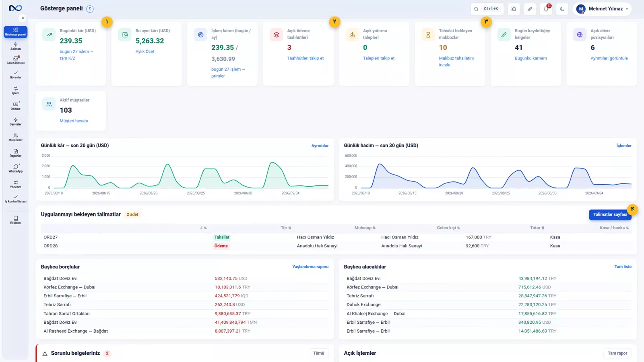Open Ödeme sidebar icon
The image size is (644, 362).
(x=15, y=106)
